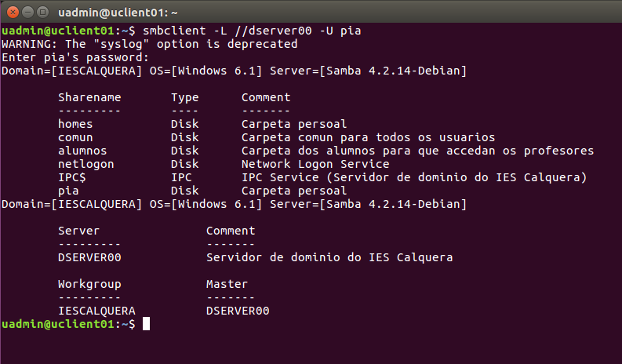The image size is (622, 364).
Task: Click the 'Server' column header
Action: [x=79, y=231]
